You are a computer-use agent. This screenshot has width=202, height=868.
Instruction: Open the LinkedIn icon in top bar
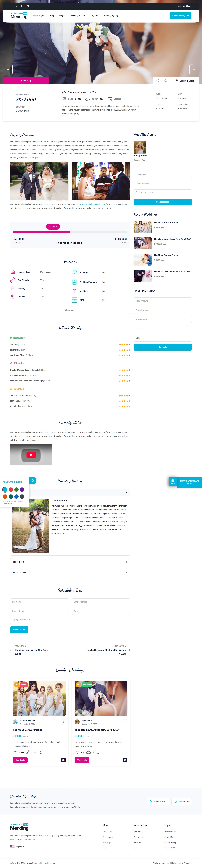pyautogui.click(x=22, y=6)
